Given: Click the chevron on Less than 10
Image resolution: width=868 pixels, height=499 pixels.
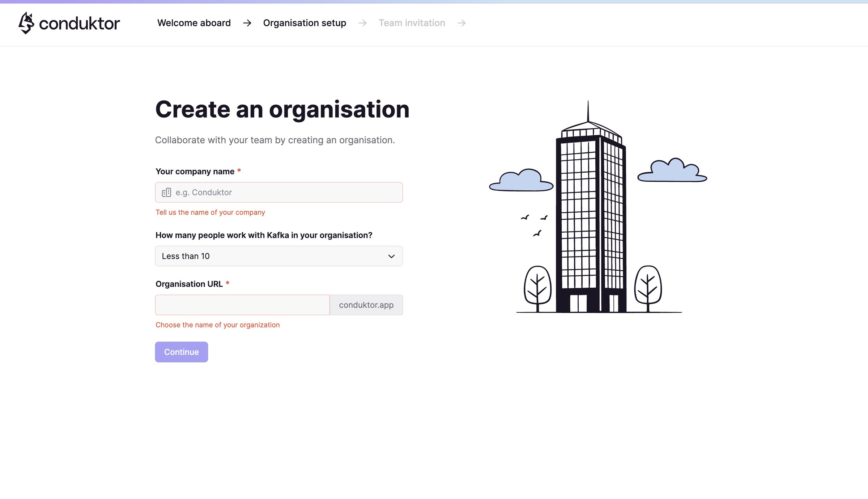Looking at the screenshot, I should click(x=391, y=256).
